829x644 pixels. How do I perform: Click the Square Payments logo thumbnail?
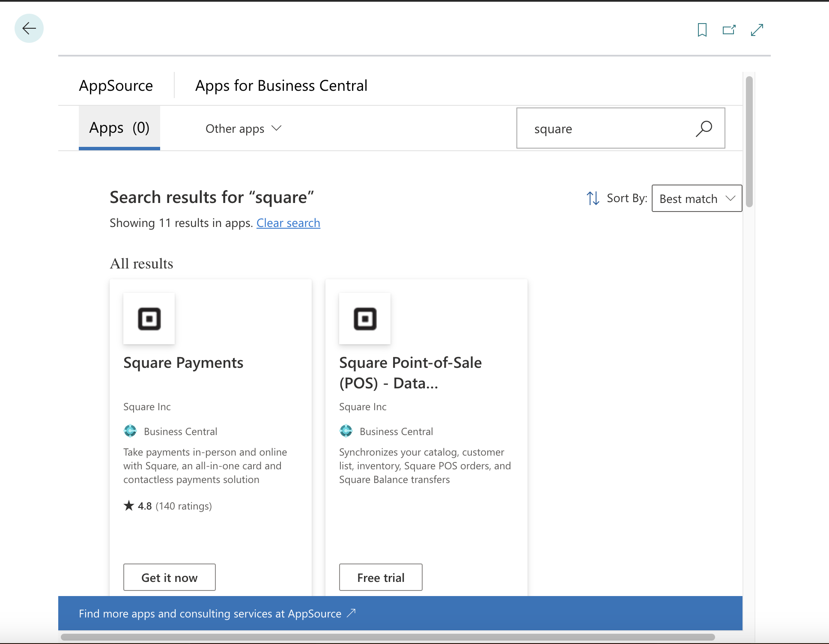(x=149, y=319)
